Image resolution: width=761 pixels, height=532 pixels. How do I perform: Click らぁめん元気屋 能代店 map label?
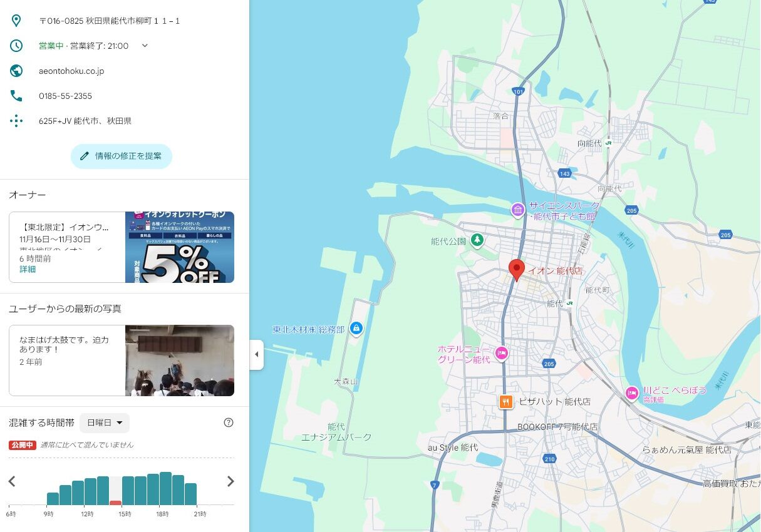coord(686,450)
